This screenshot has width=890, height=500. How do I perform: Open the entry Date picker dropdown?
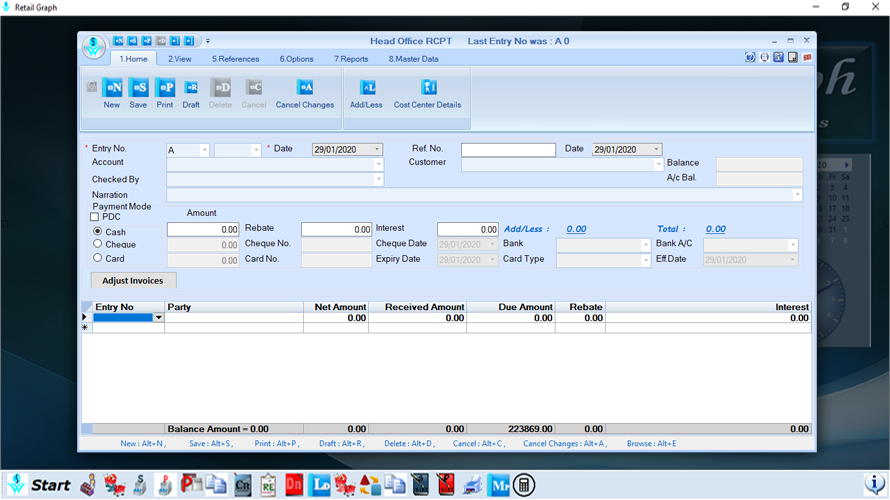pos(377,149)
